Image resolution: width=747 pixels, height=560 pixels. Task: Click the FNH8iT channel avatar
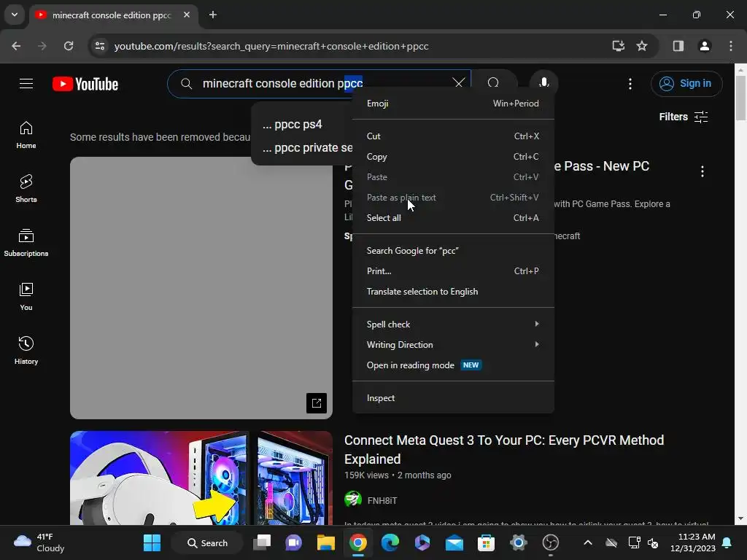click(x=353, y=499)
